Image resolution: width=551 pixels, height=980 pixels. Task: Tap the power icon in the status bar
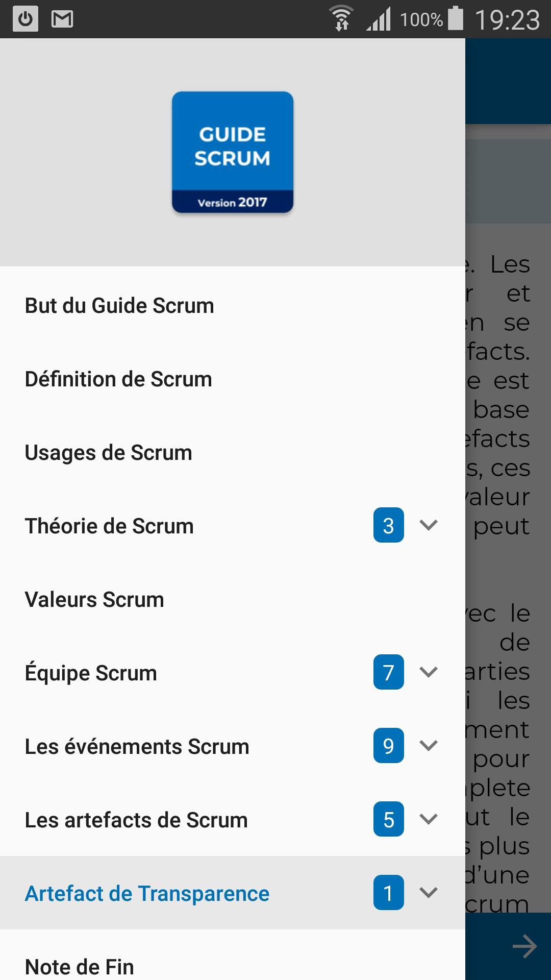[24, 19]
